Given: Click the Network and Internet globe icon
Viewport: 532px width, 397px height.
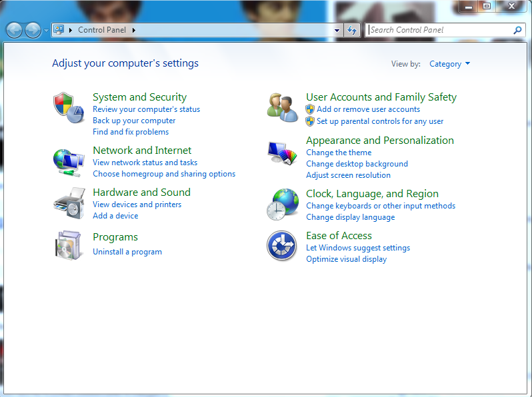Looking at the screenshot, I should (x=69, y=163).
